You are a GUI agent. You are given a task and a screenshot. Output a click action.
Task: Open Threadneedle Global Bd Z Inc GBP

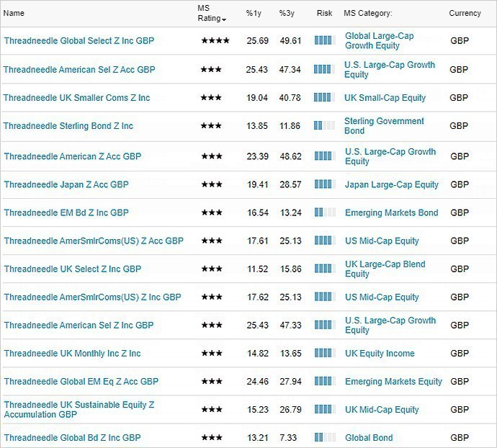[72, 437]
